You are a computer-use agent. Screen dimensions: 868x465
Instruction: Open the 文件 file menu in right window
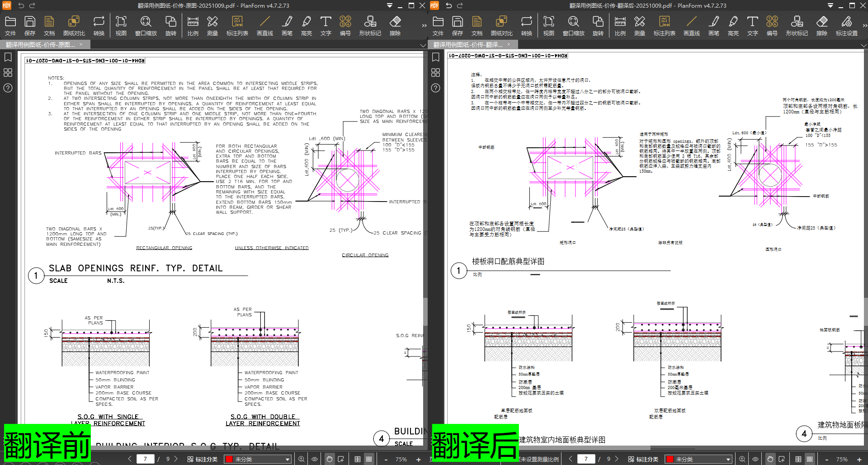coord(438,26)
